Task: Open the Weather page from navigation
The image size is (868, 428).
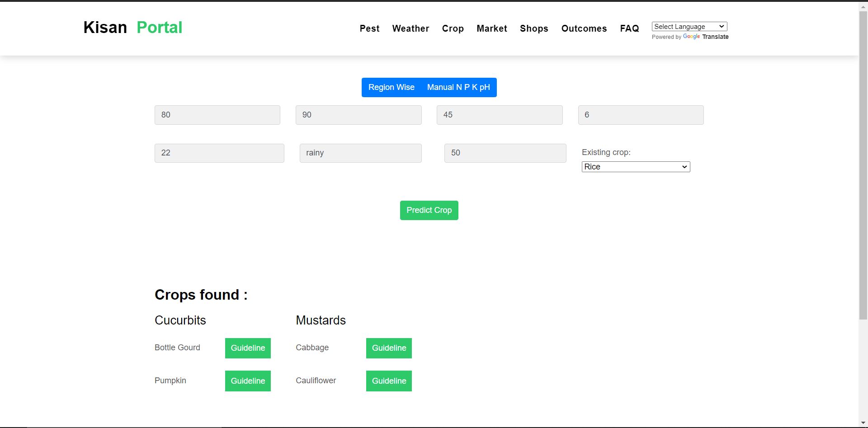Action: pos(410,28)
